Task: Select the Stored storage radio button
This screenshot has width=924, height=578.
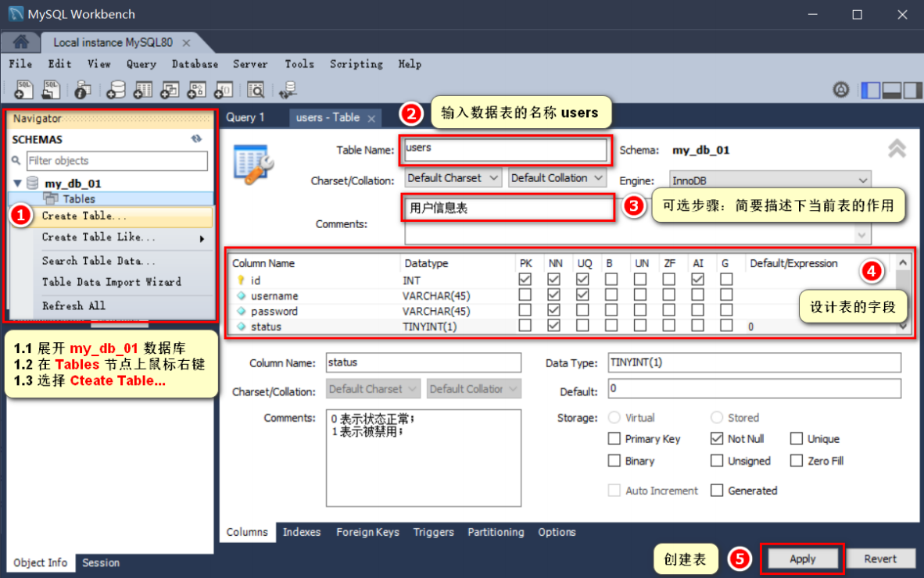Action: coord(717,417)
